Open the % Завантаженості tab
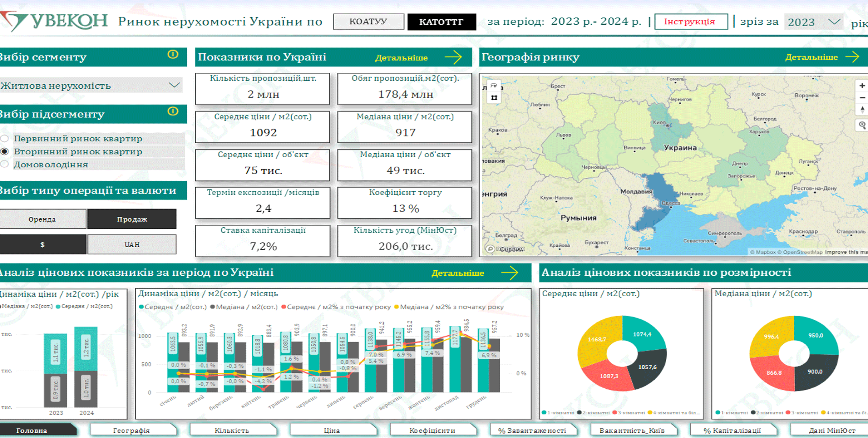868x438 pixels. [533, 430]
